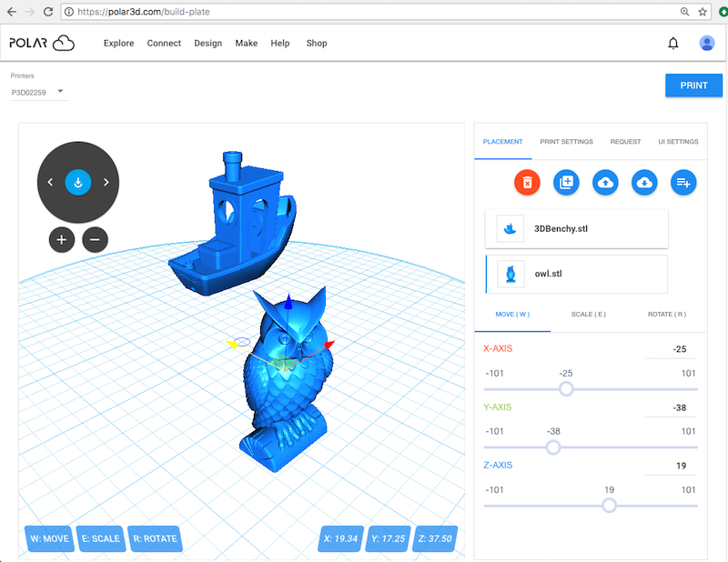Select 3DBenchy.stl in object list
The height and width of the screenshot is (562, 728).
pyautogui.click(x=577, y=228)
